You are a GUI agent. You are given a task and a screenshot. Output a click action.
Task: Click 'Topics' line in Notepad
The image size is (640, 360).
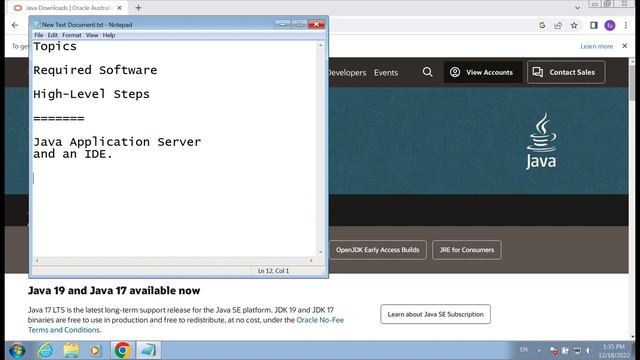[x=55, y=47]
